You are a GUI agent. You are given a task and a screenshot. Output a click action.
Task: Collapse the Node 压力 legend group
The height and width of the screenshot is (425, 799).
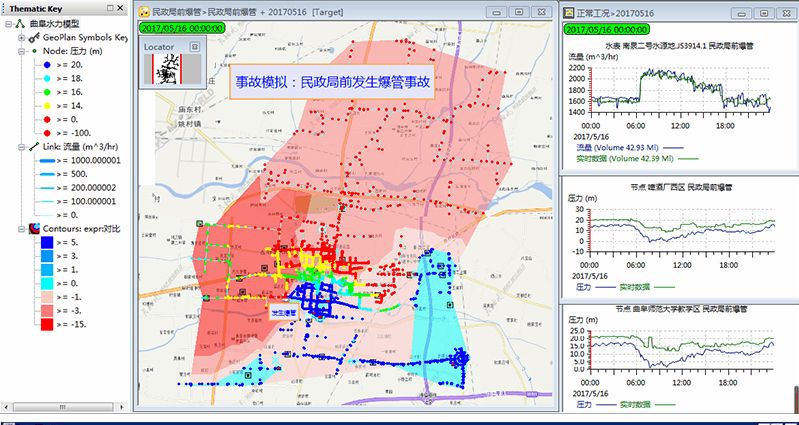click(22, 50)
